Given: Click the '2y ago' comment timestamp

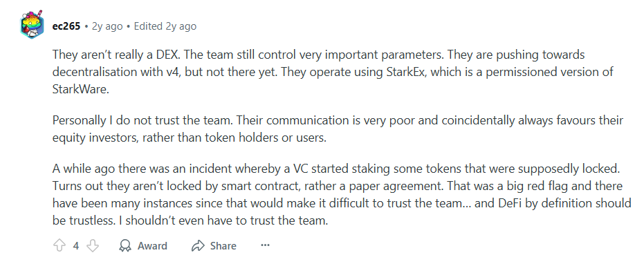Looking at the screenshot, I should [107, 26].
